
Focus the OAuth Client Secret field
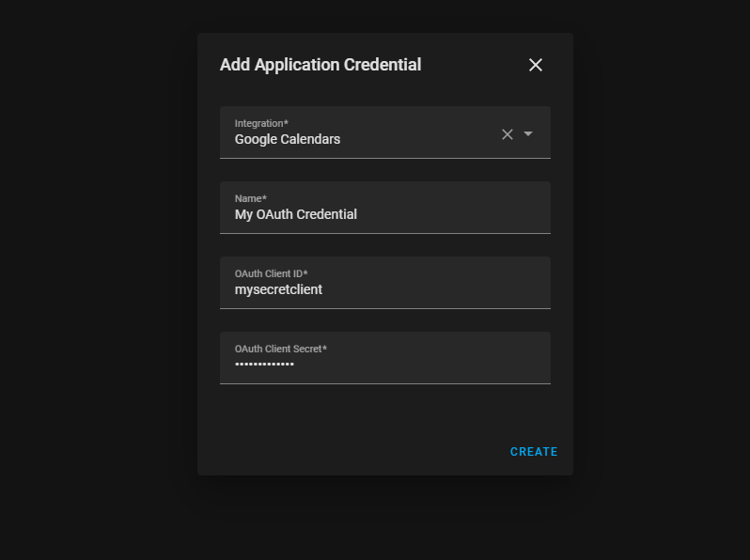coord(385,358)
